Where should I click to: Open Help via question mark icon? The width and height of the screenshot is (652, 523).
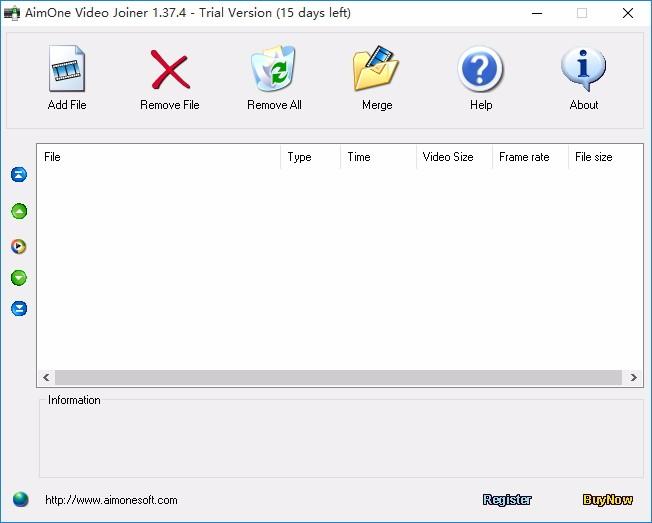point(480,69)
